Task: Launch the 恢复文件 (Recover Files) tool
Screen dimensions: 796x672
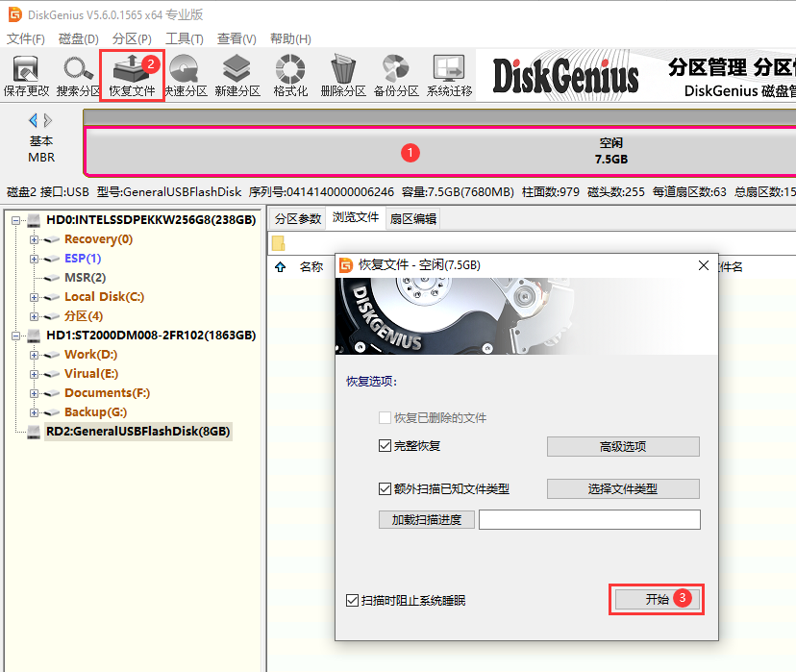Action: [x=132, y=76]
